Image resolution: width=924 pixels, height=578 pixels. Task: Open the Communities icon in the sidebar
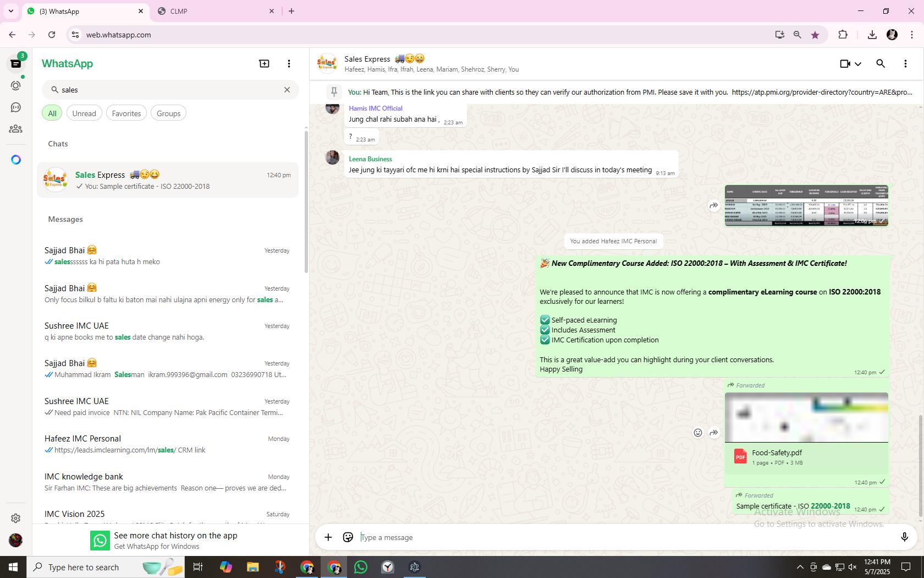[x=16, y=129]
